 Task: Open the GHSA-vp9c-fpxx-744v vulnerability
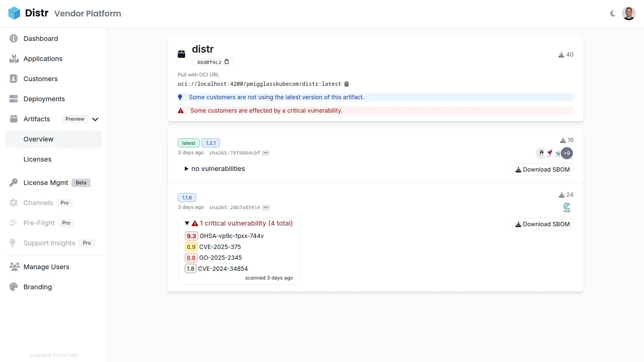point(231,236)
